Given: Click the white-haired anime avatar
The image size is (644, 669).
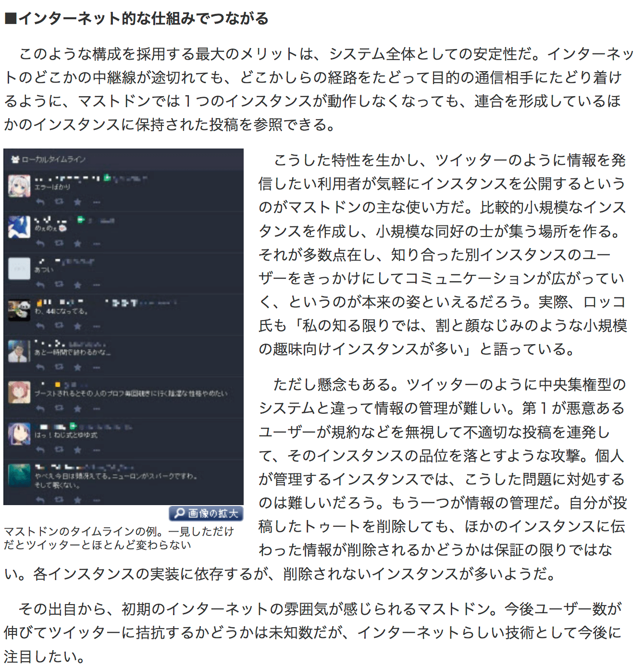Looking at the screenshot, I should point(19,186).
